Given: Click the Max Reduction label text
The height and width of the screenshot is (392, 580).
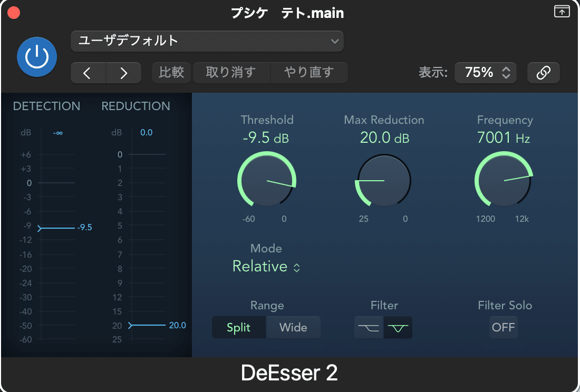Looking at the screenshot, I should click(384, 120).
